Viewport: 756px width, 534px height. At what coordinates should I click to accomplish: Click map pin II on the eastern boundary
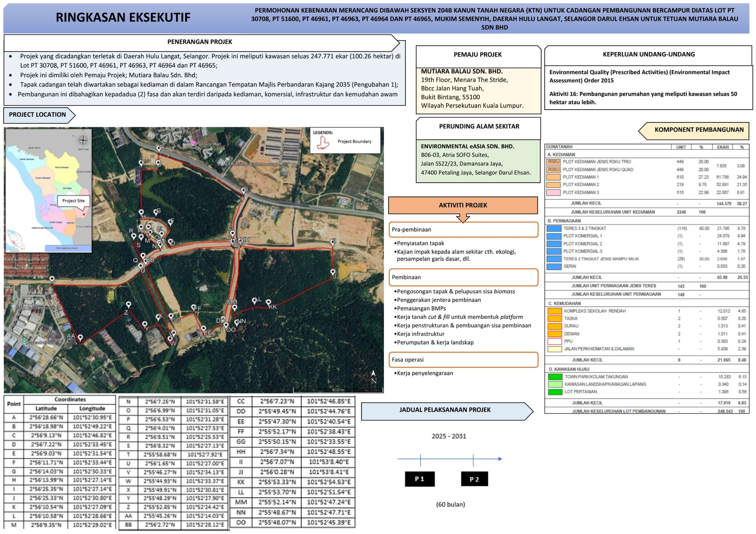coord(333,243)
